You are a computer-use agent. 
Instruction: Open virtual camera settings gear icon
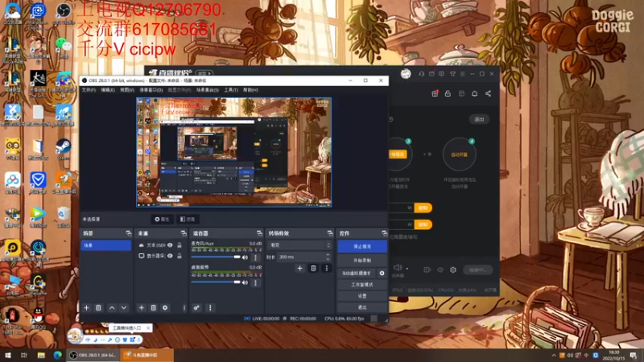[x=382, y=273]
